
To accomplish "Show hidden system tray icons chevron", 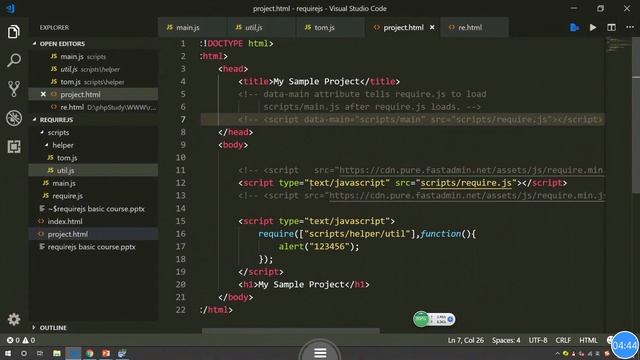I will click(x=557, y=354).
